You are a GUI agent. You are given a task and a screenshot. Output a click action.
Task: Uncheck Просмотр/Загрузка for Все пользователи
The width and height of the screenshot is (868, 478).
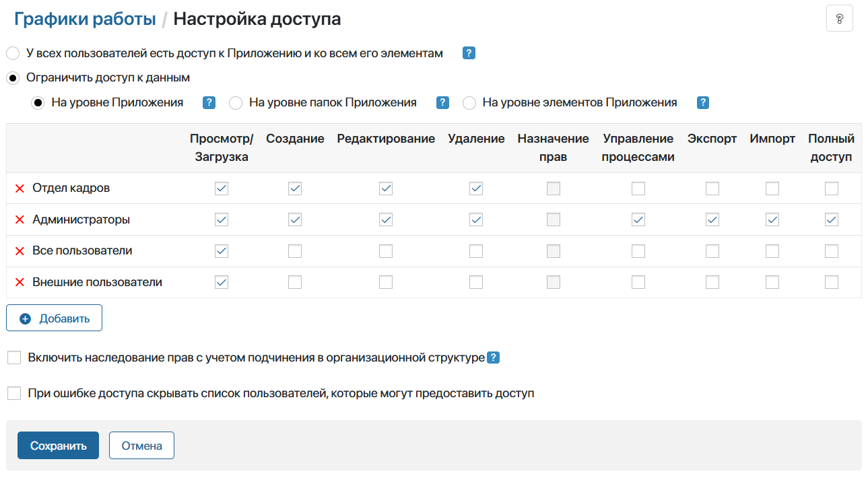pos(222,251)
